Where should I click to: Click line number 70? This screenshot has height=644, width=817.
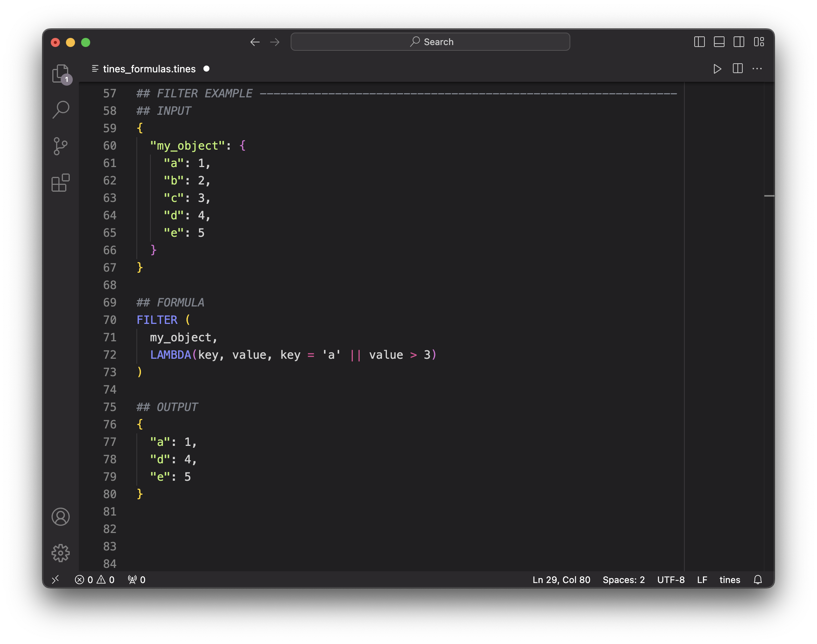click(110, 320)
